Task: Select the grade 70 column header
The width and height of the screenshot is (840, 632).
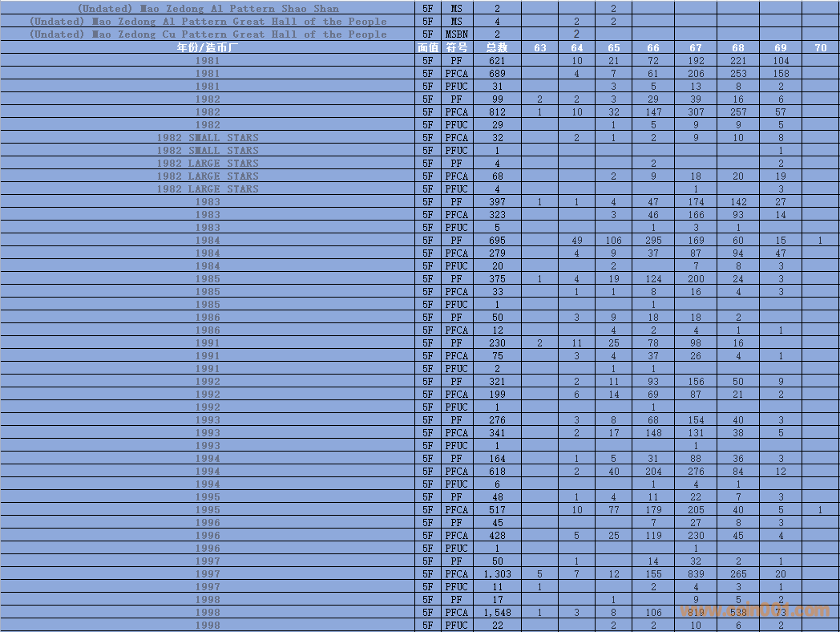Action: pos(820,47)
